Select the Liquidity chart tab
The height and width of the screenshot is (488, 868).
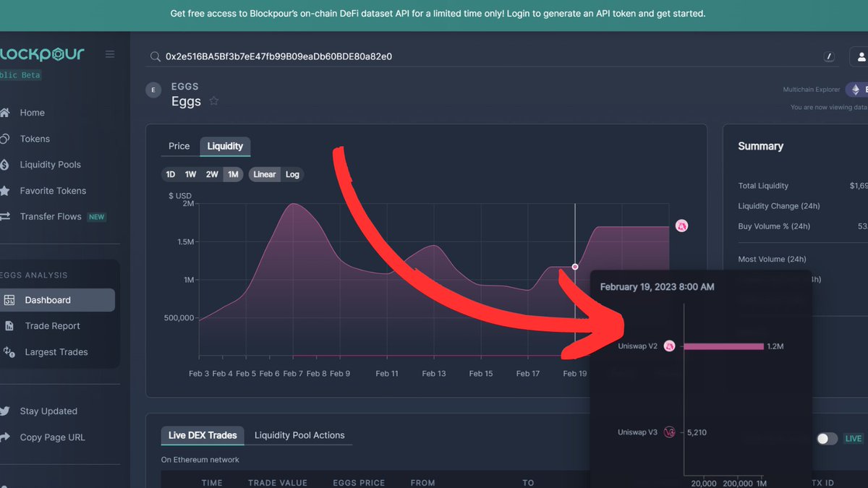click(x=225, y=146)
